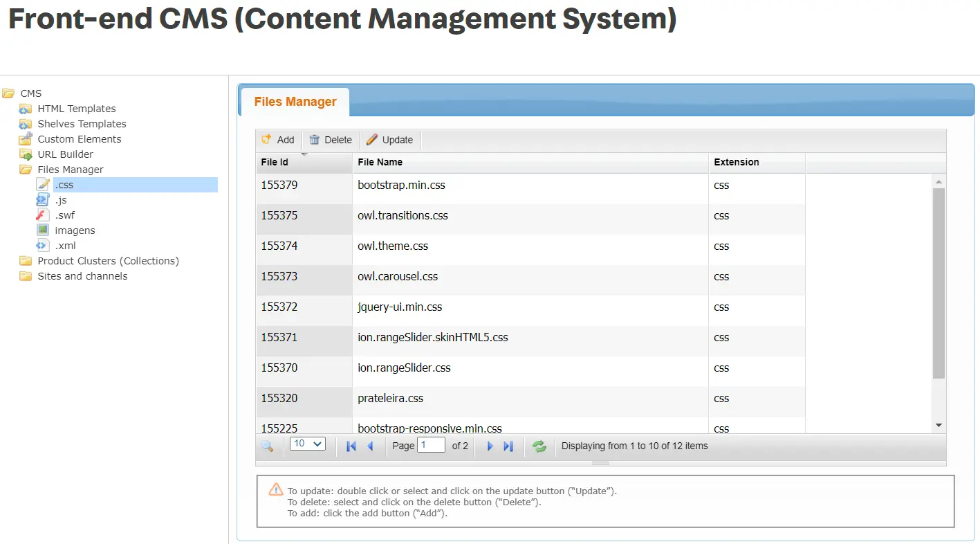Switch to the Files Manager tab
The image size is (980, 544).
(x=295, y=102)
